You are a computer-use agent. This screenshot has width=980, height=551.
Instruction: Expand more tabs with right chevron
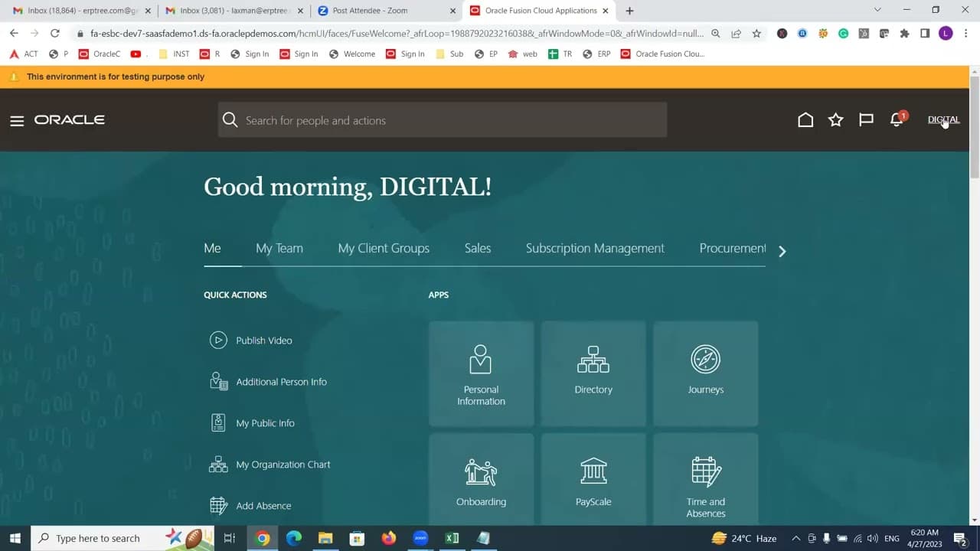pos(782,251)
